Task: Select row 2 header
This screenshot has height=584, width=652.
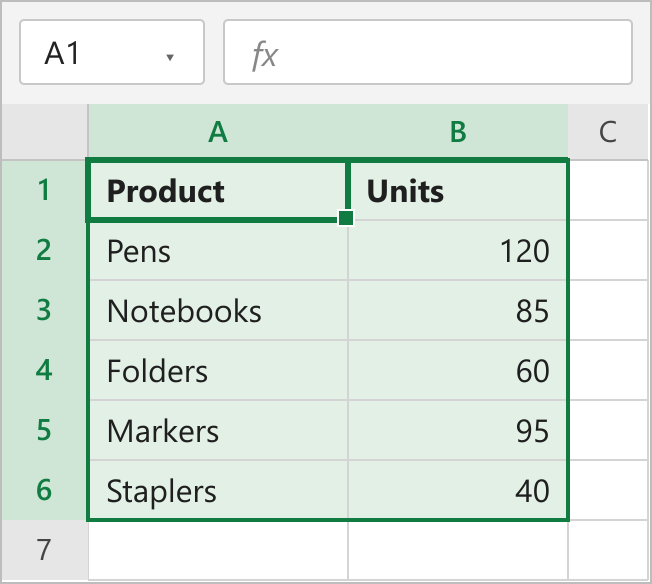Action: [44, 250]
